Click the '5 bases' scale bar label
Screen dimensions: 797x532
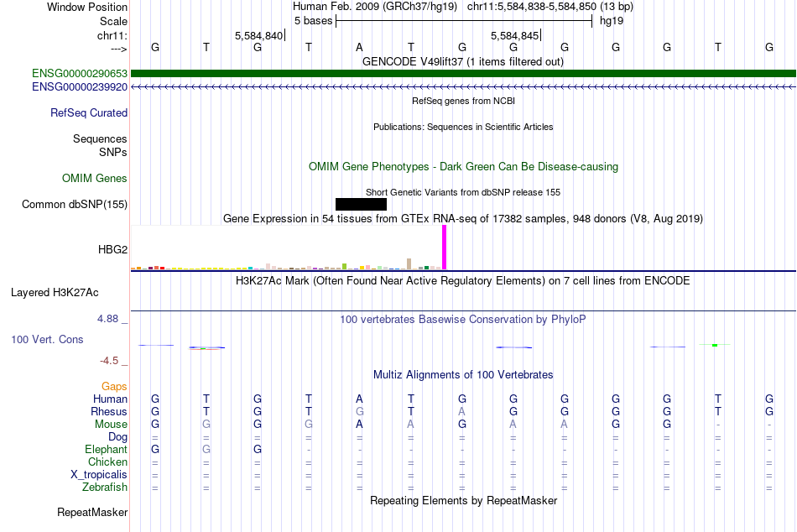[313, 21]
